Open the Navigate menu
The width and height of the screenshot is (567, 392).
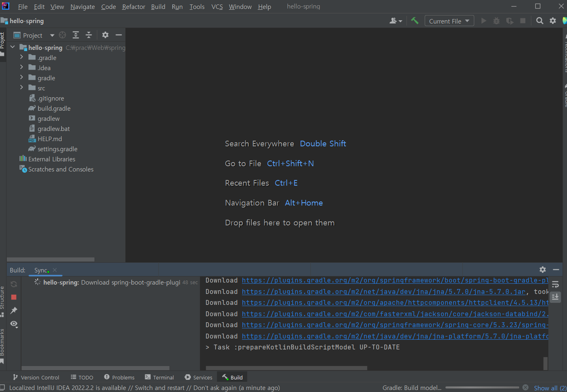coord(83,7)
